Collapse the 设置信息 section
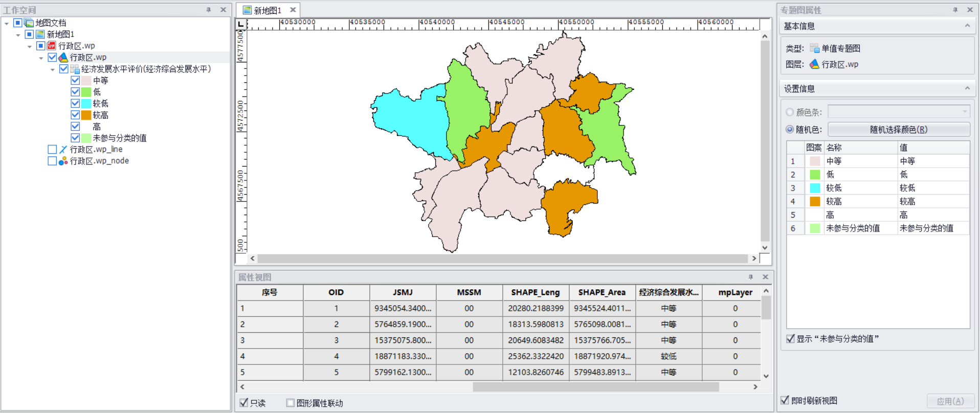The height and width of the screenshot is (413, 980). [x=967, y=88]
